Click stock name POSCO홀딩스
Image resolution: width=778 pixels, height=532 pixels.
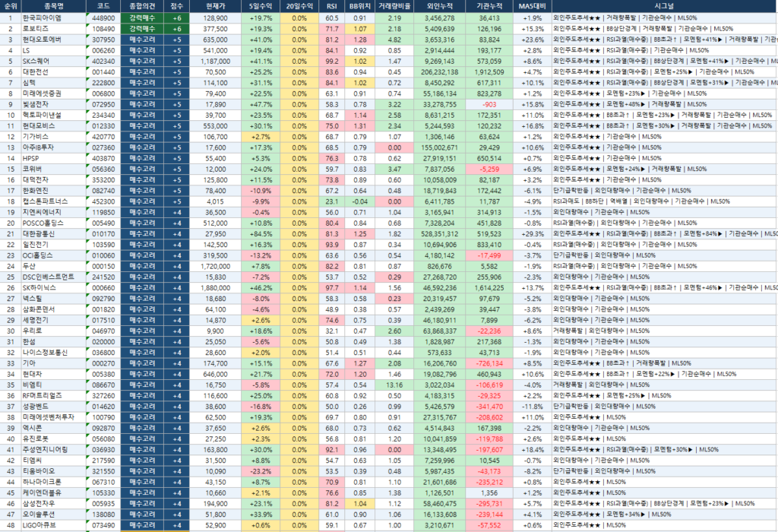tap(43, 223)
